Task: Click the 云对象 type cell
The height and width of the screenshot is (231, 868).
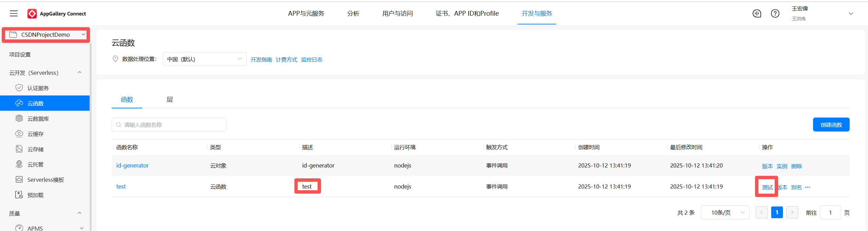Action: [x=218, y=166]
